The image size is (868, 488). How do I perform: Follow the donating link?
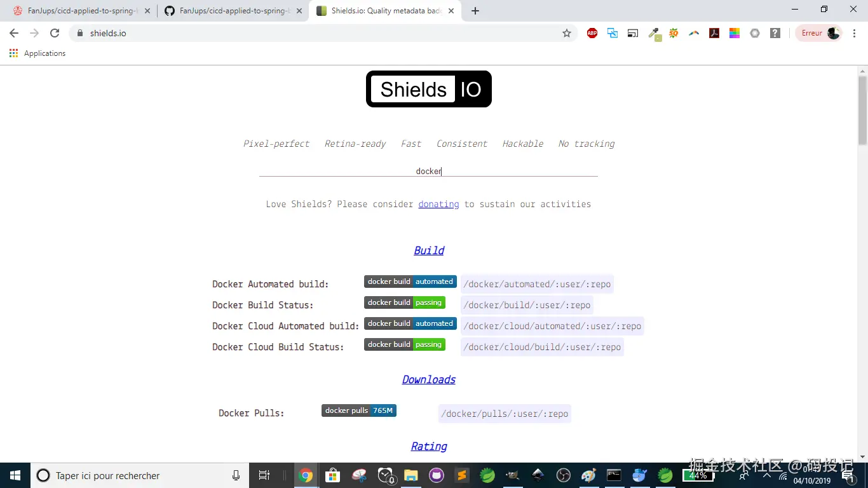click(x=438, y=204)
